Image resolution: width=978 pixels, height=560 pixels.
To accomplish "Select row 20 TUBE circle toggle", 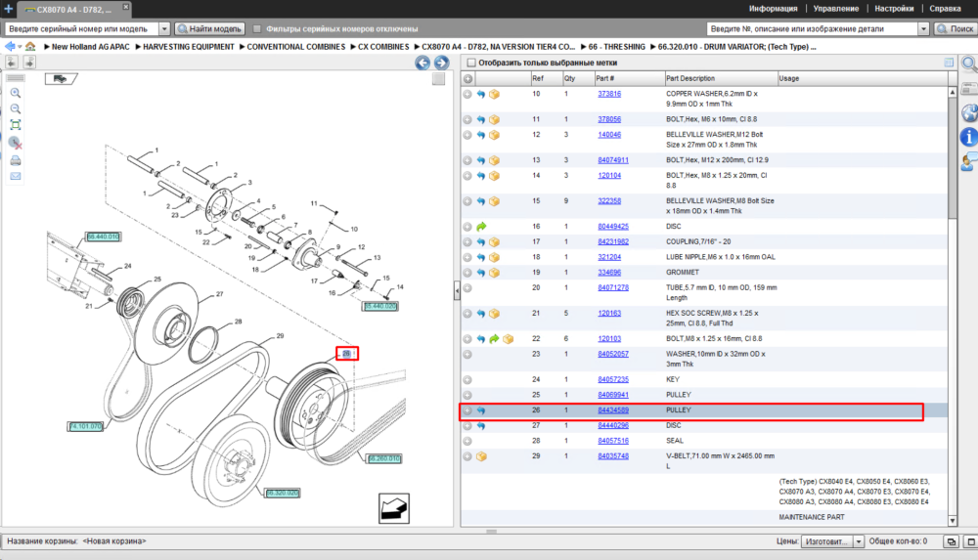I will pos(467,288).
